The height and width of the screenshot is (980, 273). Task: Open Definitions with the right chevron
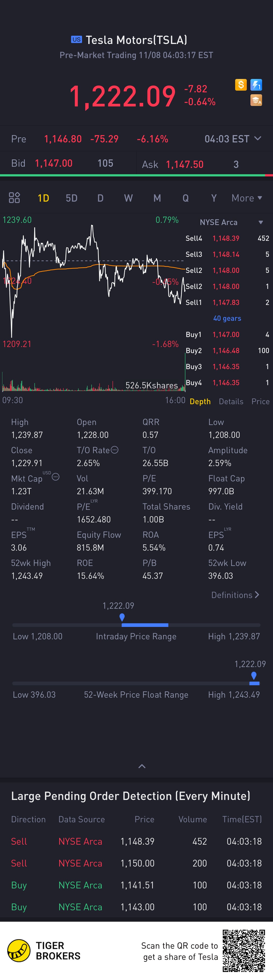point(235,595)
